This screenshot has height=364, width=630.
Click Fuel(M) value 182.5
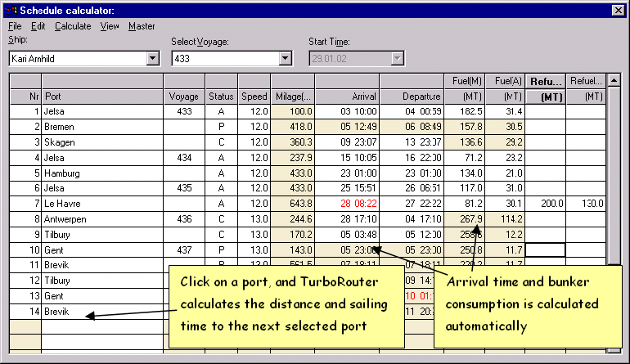(x=465, y=112)
